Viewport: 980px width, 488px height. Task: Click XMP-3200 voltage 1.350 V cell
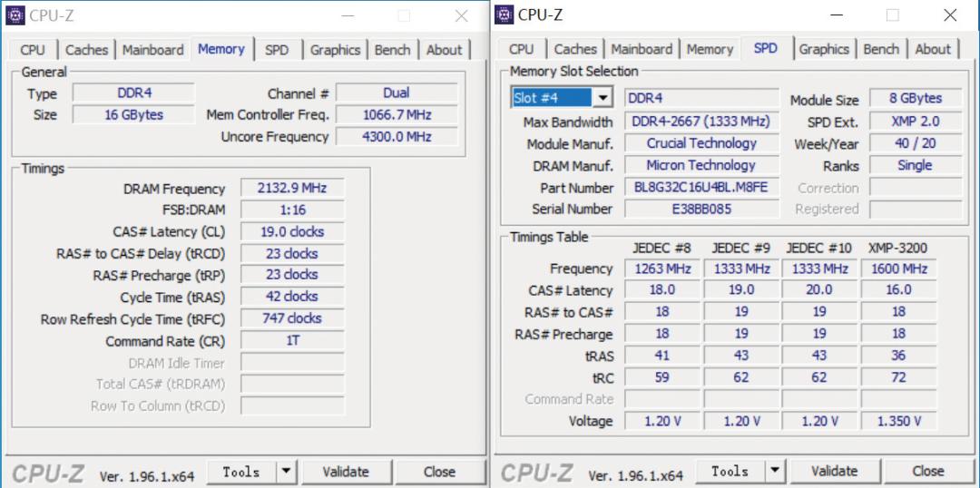coord(898,421)
